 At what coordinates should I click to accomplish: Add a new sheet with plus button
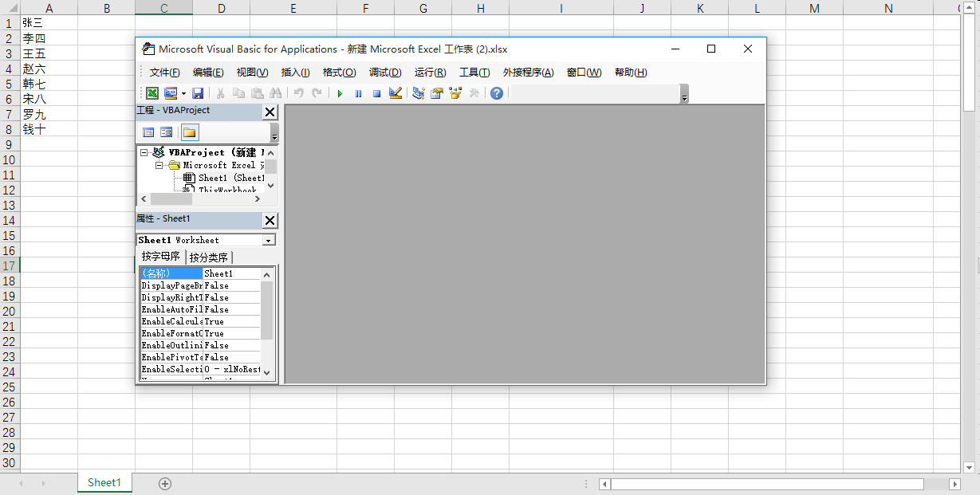pos(165,483)
